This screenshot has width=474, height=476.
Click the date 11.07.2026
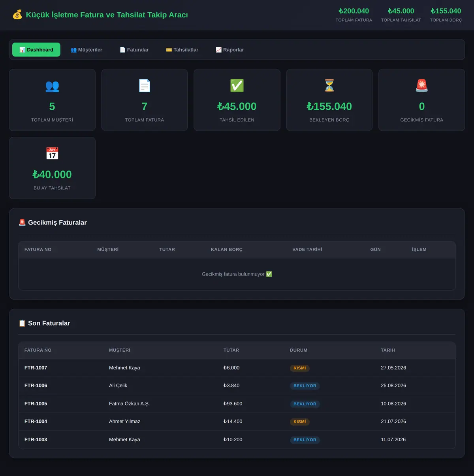(393, 440)
